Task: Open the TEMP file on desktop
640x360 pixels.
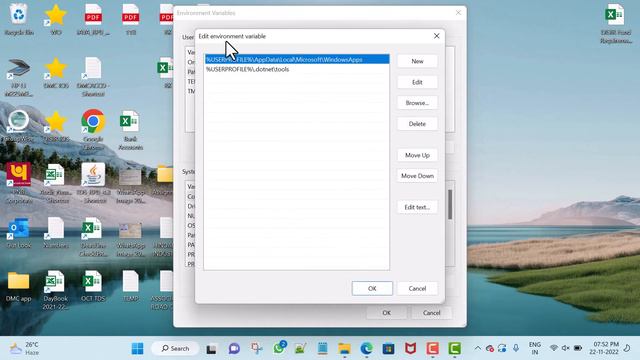Action: point(131,287)
